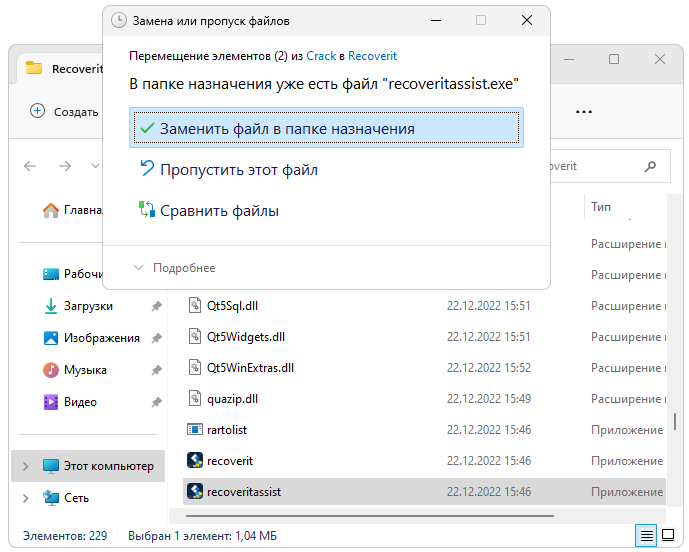The width and height of the screenshot is (689, 552).
Task: Click the magnifier search icon
Action: click(650, 166)
